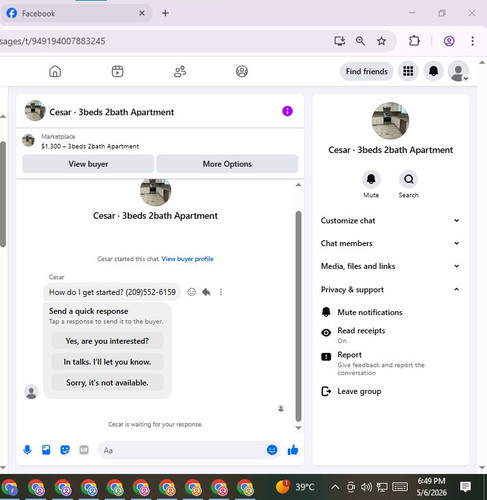Click Report conversation option
487x500 pixels.
pyautogui.click(x=390, y=363)
